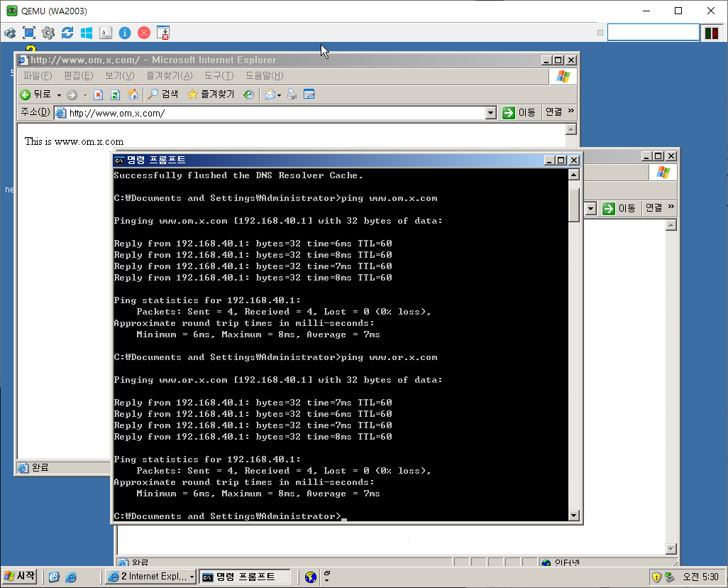Viewport: 728px width, 588px height.
Task: Click the page text 'This is www.om.x.com'
Action: [74, 141]
